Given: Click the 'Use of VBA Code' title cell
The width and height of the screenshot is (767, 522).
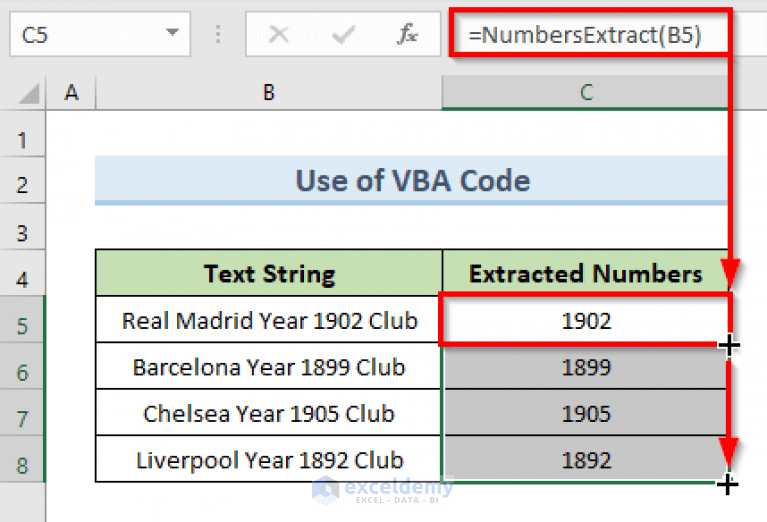Looking at the screenshot, I should pos(412,180).
